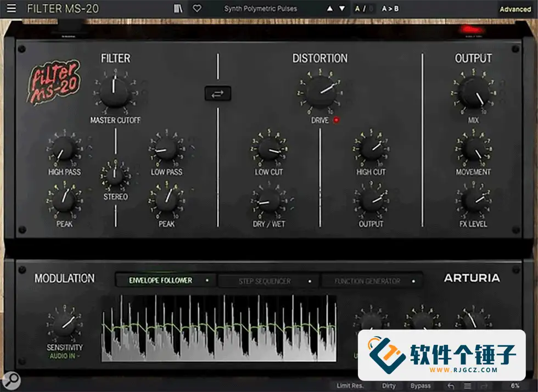The height and width of the screenshot is (392, 538).
Task: Click the Low Cut knob
Action: pyautogui.click(x=268, y=149)
